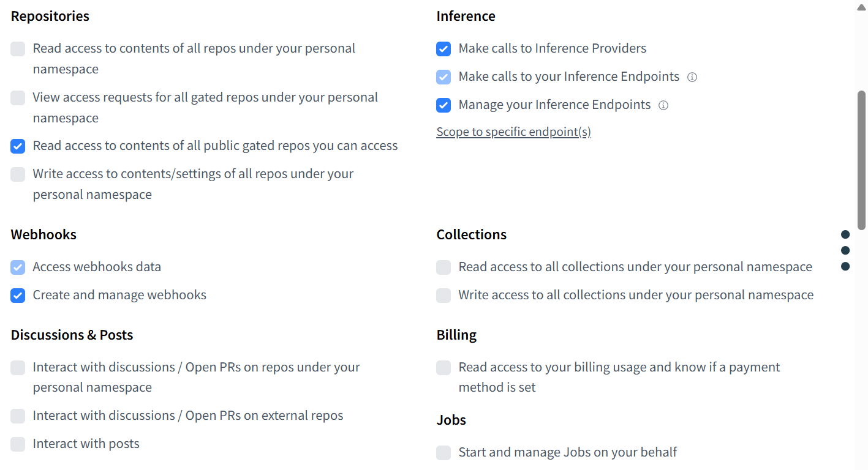Disable Create and manage webhooks
This screenshot has height=470, width=868.
18,296
